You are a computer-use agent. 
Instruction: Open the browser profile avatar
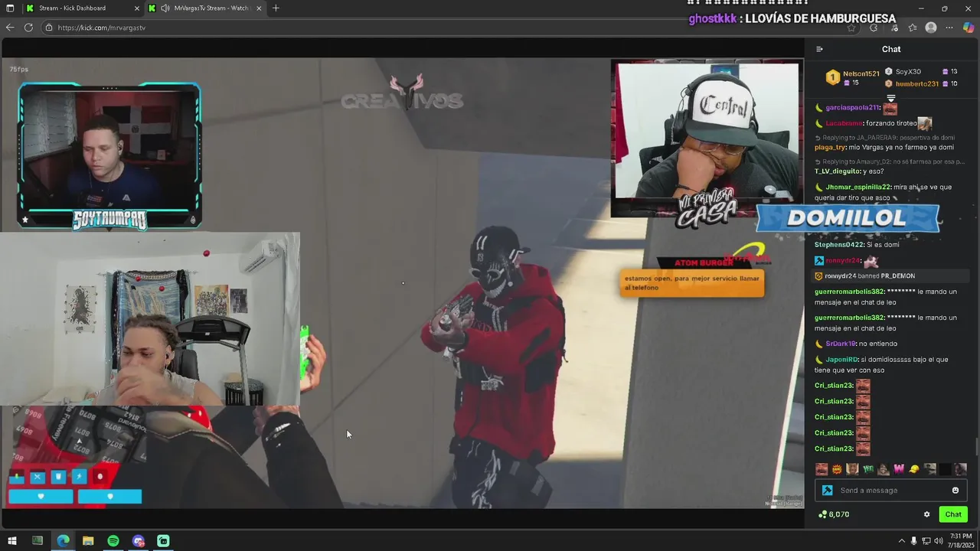click(x=931, y=28)
